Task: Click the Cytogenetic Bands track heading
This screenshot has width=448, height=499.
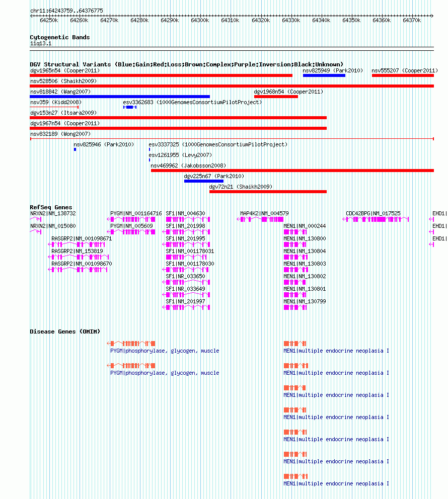Action: 60,37
